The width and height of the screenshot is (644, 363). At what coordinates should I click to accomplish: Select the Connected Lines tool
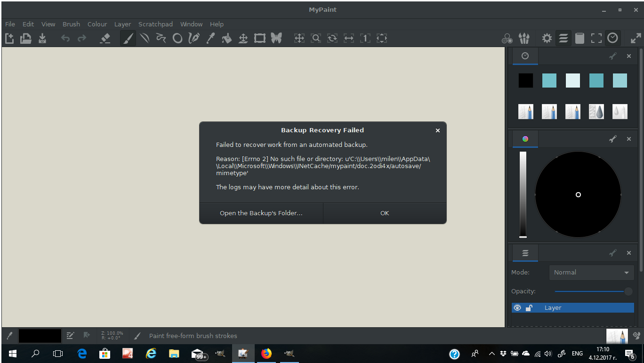(x=161, y=38)
